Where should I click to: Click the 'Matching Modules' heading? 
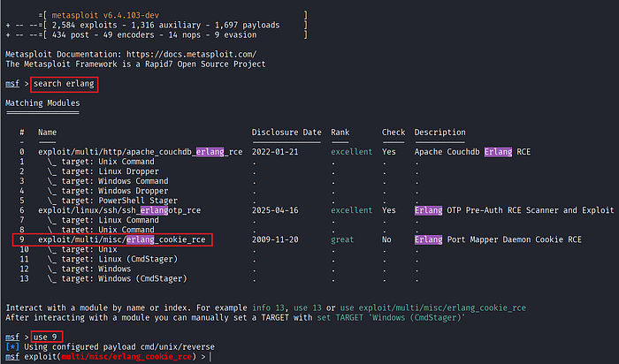[42, 103]
